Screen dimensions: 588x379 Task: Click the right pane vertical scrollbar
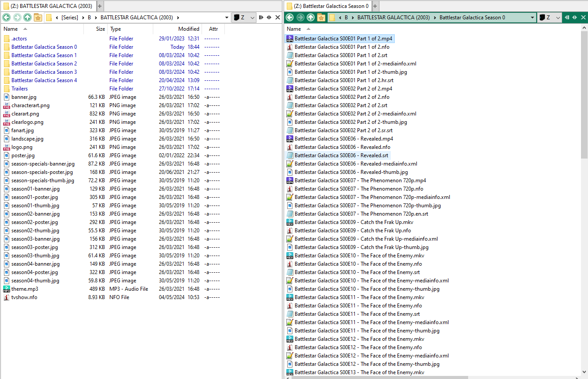[584, 201]
